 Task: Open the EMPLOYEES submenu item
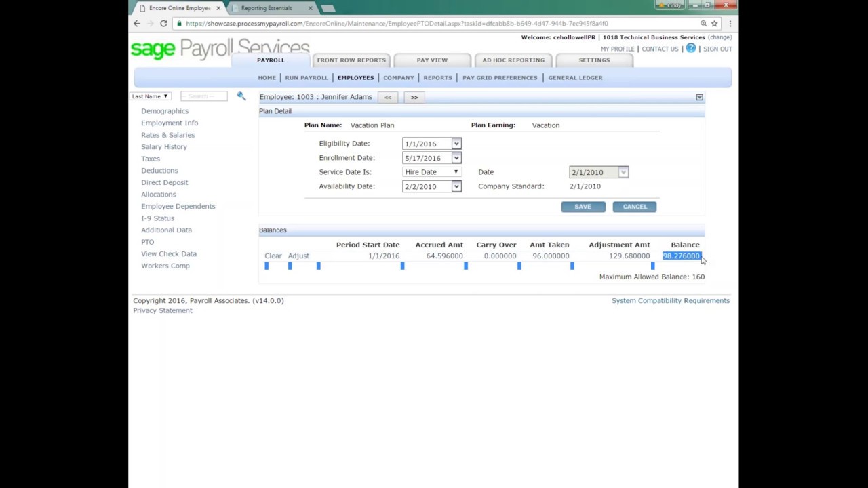click(355, 77)
